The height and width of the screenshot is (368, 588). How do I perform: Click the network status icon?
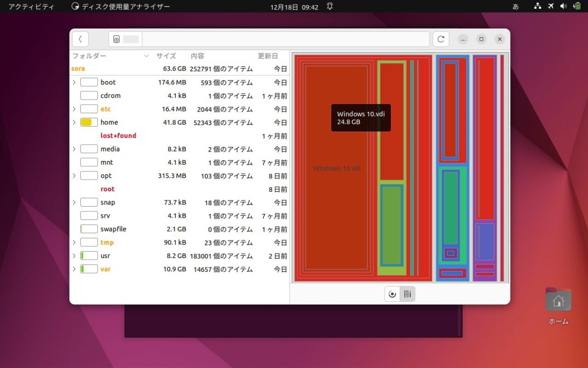pos(538,6)
